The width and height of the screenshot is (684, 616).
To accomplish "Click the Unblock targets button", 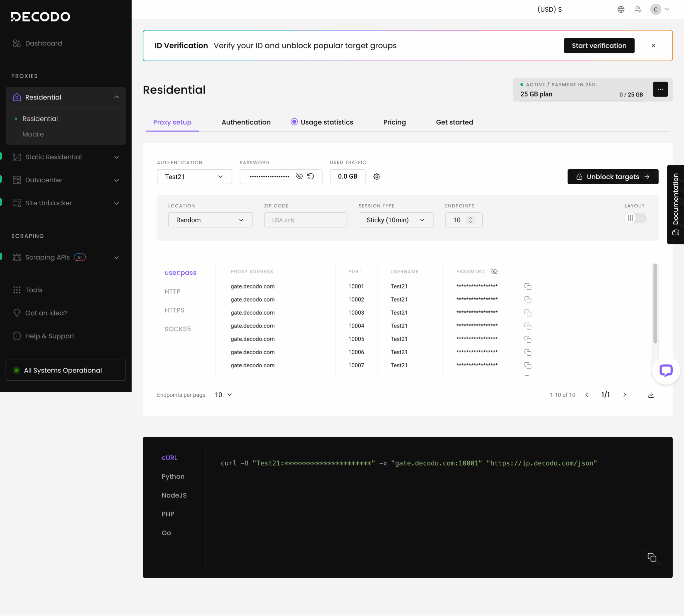I will coord(613,177).
